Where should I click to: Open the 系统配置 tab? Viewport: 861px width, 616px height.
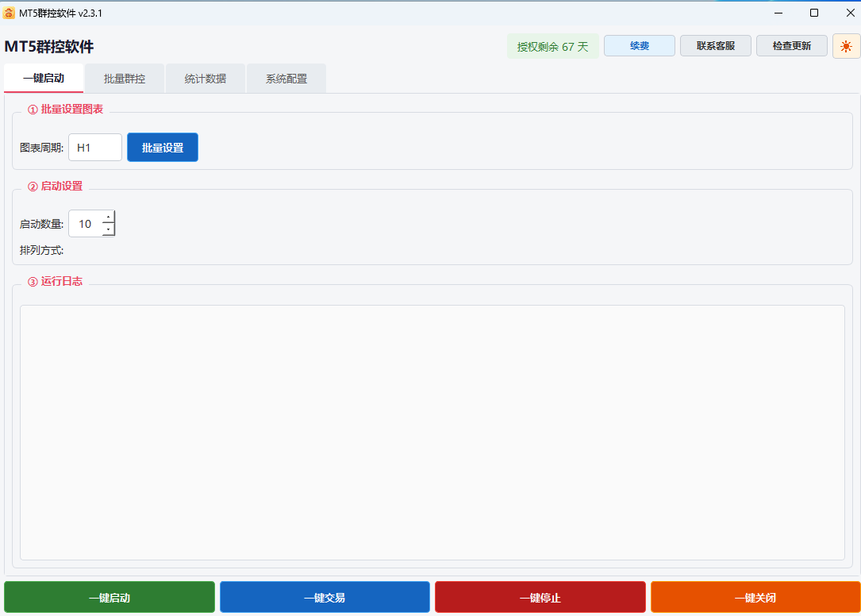point(286,79)
